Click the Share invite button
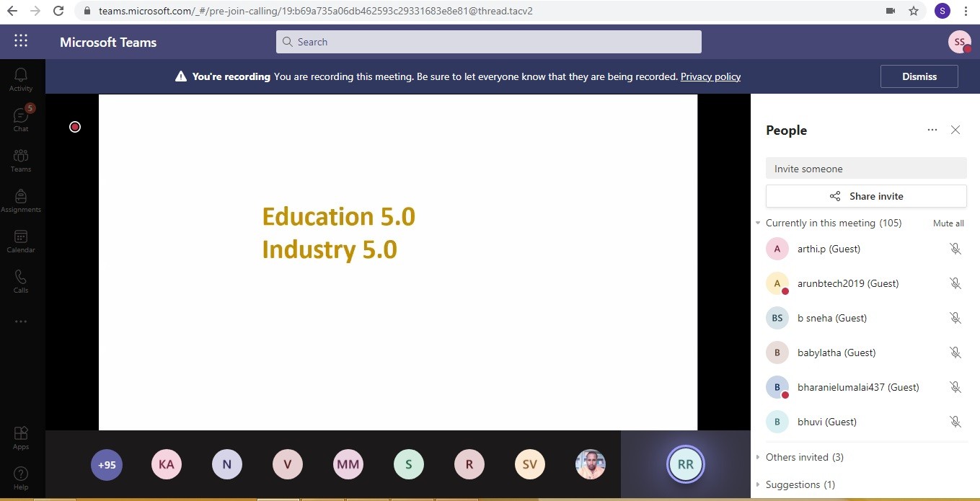This screenshot has height=501, width=980. [x=865, y=196]
